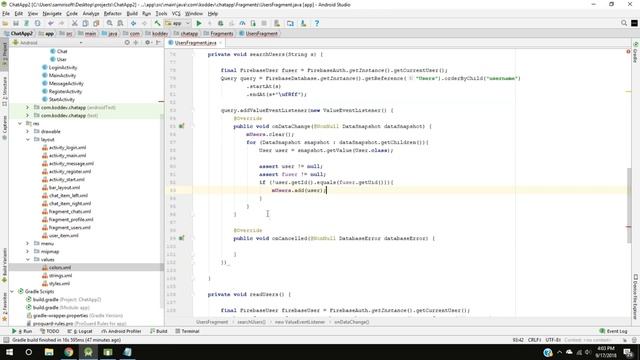The width and height of the screenshot is (640, 360).
Task: Open the Run tool window
Action: (22, 331)
